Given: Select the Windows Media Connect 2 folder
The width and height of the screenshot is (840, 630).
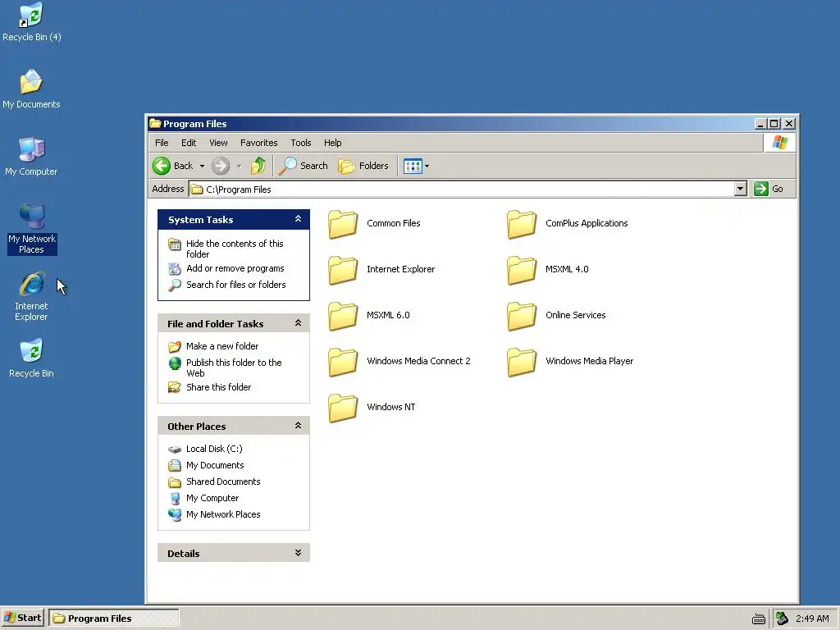Looking at the screenshot, I should click(x=343, y=362).
